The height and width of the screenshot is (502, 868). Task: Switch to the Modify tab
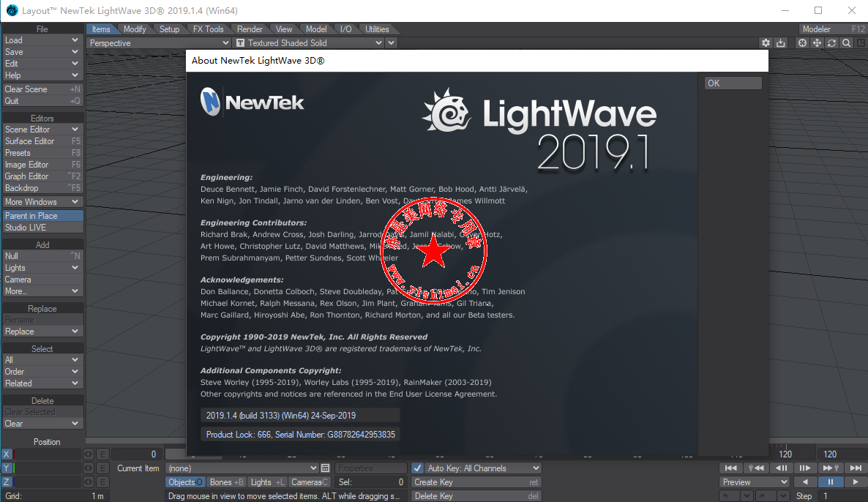(135, 29)
